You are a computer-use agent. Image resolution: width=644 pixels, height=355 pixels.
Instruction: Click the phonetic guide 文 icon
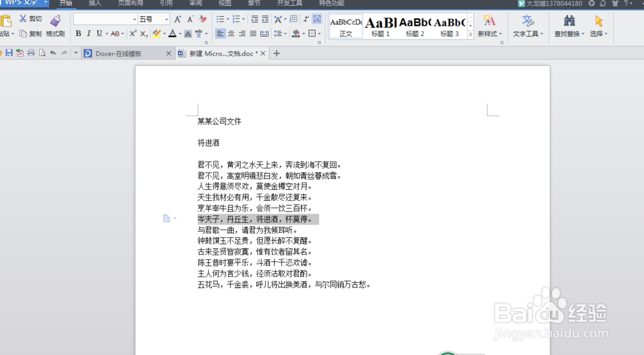(x=199, y=33)
